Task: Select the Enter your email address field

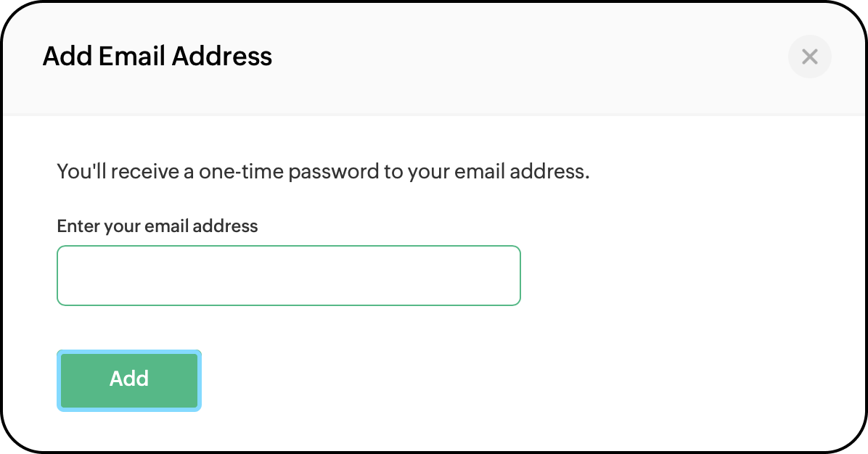Action: coord(288,276)
